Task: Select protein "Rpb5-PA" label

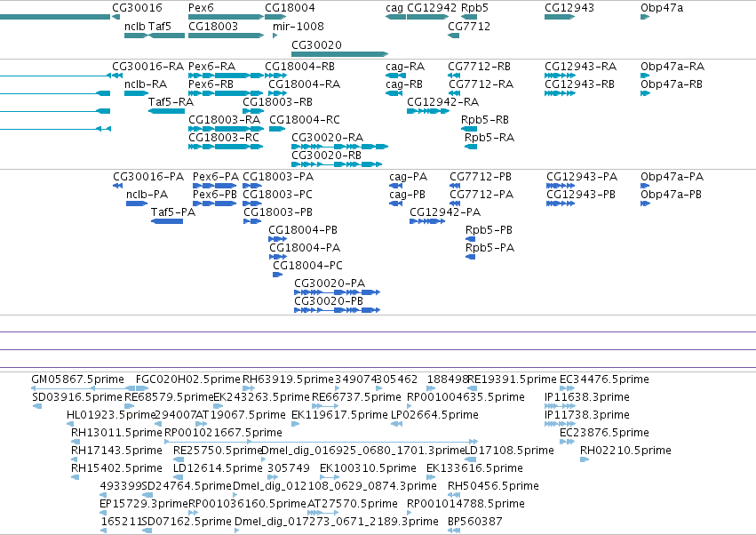Action: point(489,247)
